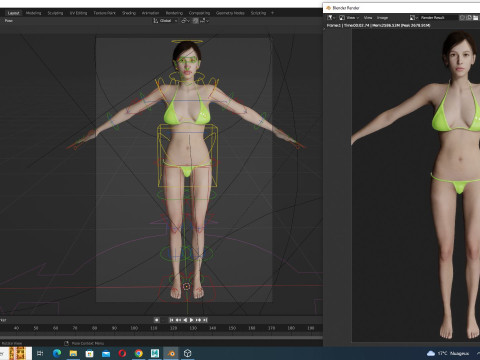The width and height of the screenshot is (480, 360).
Task: Click the Rotate View status hint
Action: point(12,343)
